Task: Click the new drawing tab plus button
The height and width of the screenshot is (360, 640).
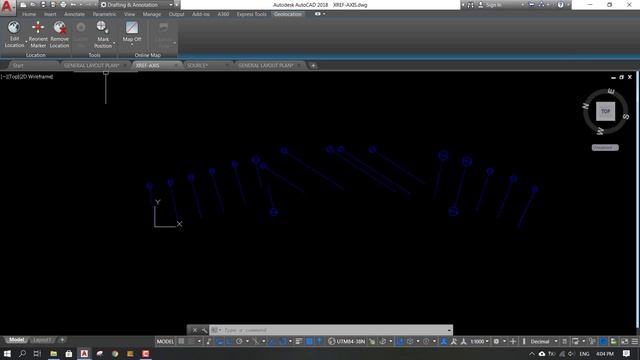Action: coord(313,65)
